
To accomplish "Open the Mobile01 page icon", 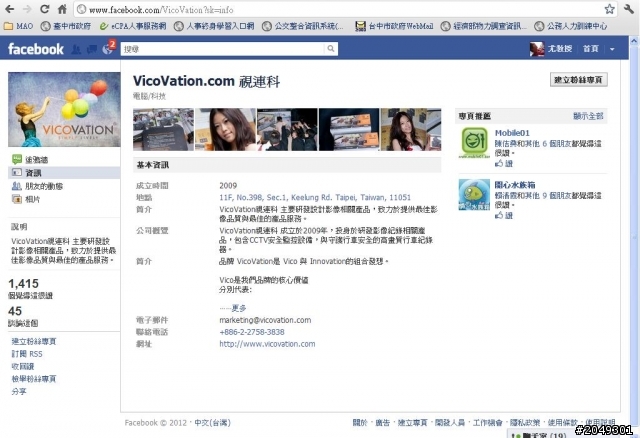I will pos(474,142).
